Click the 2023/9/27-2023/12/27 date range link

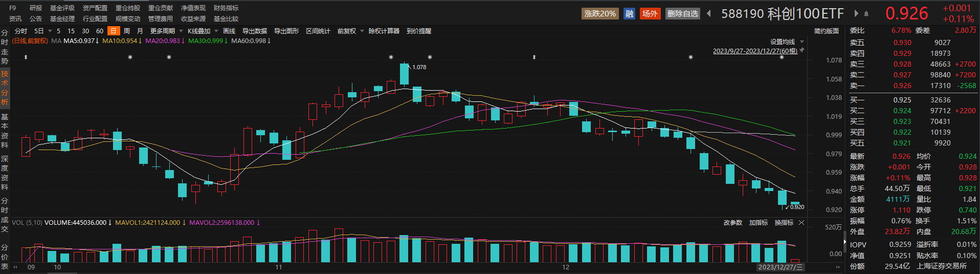pos(755,51)
